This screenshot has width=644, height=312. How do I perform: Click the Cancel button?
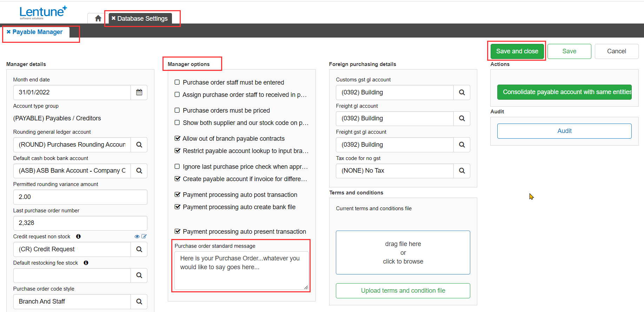[616, 51]
